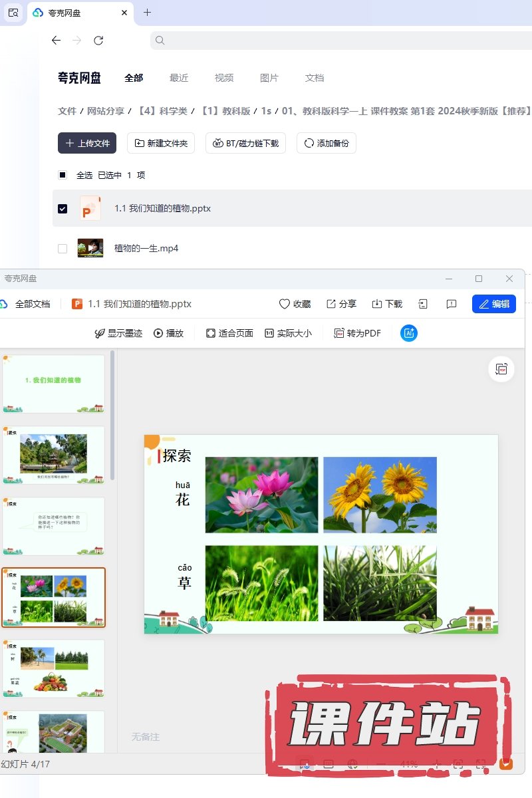Click the feedback icon beside 编辑
The width and height of the screenshot is (532, 798).
pos(452,304)
